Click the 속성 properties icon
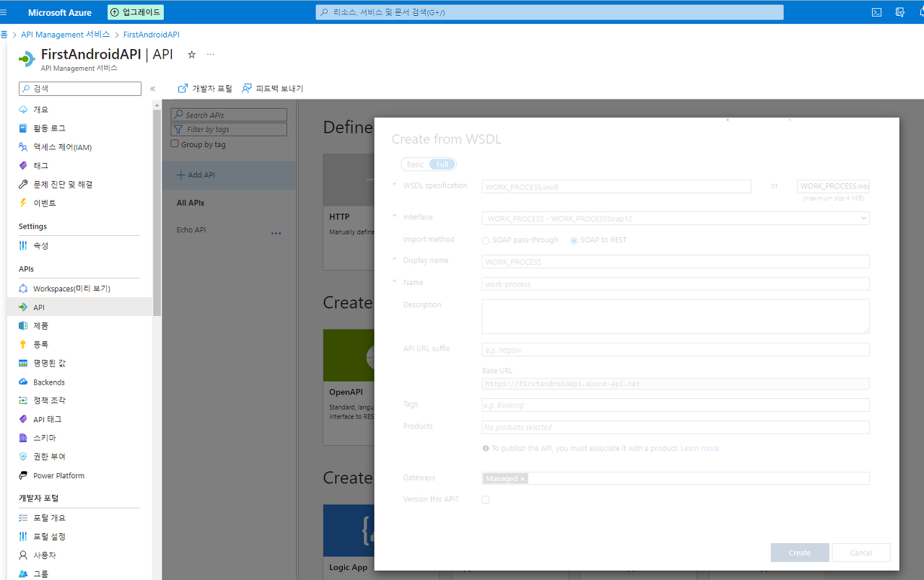The image size is (924, 580). [23, 246]
